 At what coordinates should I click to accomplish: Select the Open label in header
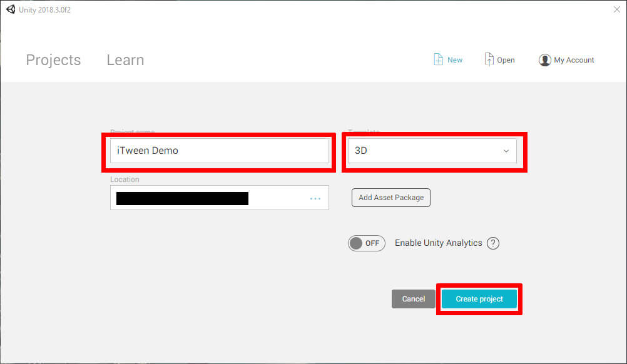click(x=506, y=60)
